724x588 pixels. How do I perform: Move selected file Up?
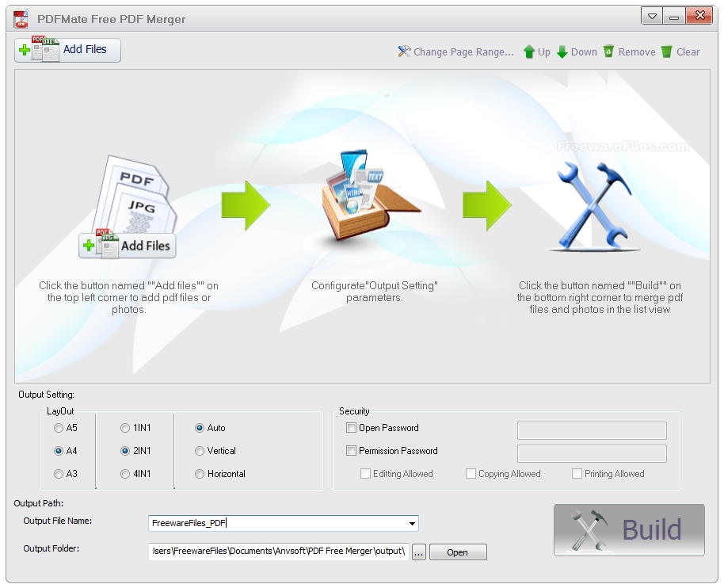(x=536, y=52)
